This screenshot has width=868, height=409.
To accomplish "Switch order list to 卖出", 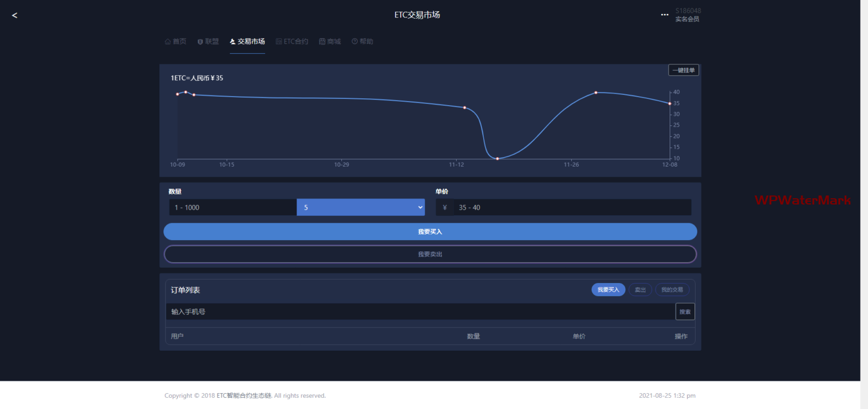I will pos(640,290).
